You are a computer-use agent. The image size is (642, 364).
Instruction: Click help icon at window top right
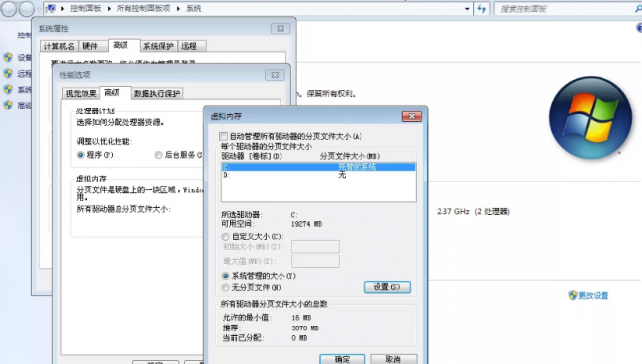click(639, 28)
